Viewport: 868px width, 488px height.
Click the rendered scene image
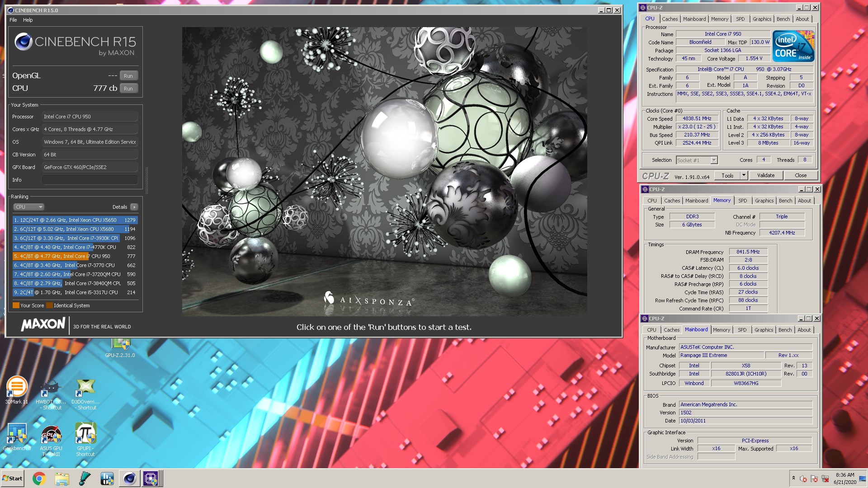tap(384, 171)
